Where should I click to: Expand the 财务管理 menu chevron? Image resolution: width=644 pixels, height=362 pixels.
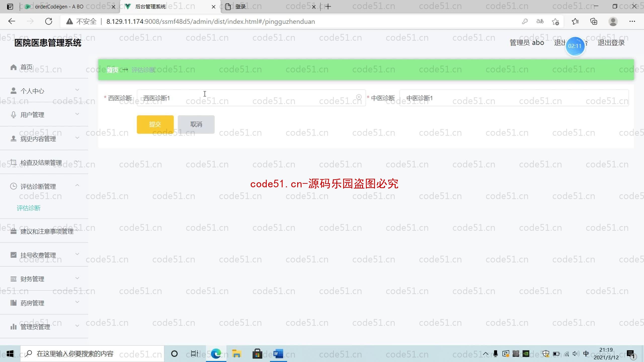click(77, 278)
